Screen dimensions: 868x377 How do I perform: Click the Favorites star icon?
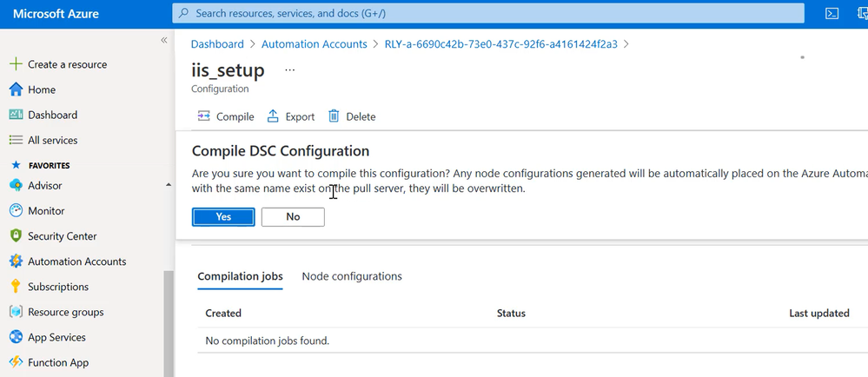16,165
